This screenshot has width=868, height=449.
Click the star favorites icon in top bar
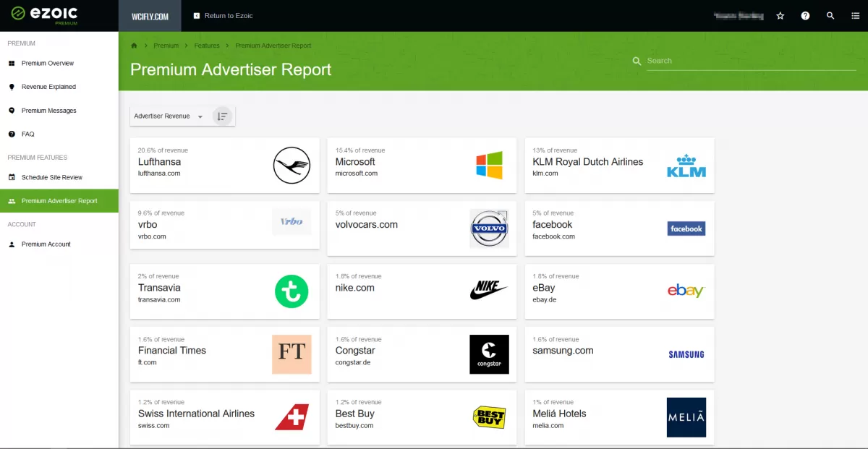click(x=780, y=16)
